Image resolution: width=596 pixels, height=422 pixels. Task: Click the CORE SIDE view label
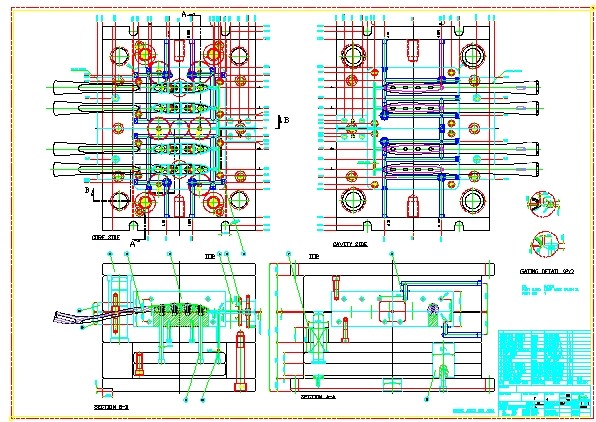click(106, 237)
